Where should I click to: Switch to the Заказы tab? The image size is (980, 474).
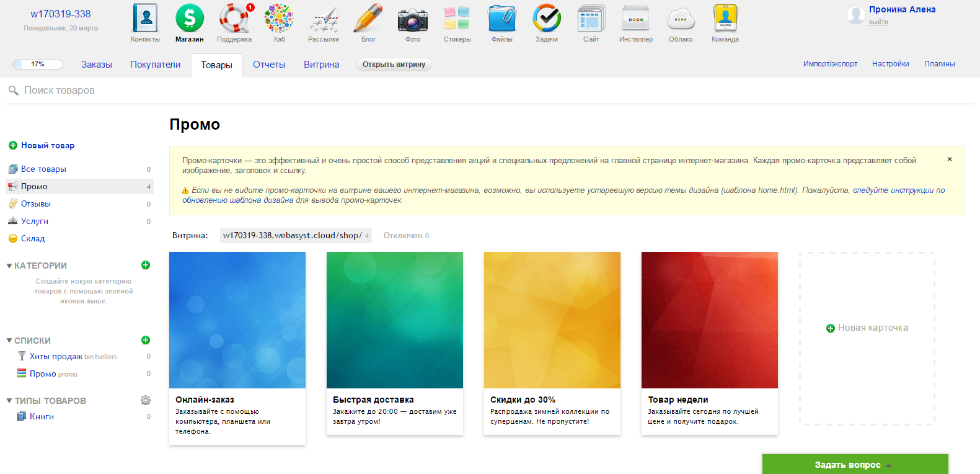[97, 65]
